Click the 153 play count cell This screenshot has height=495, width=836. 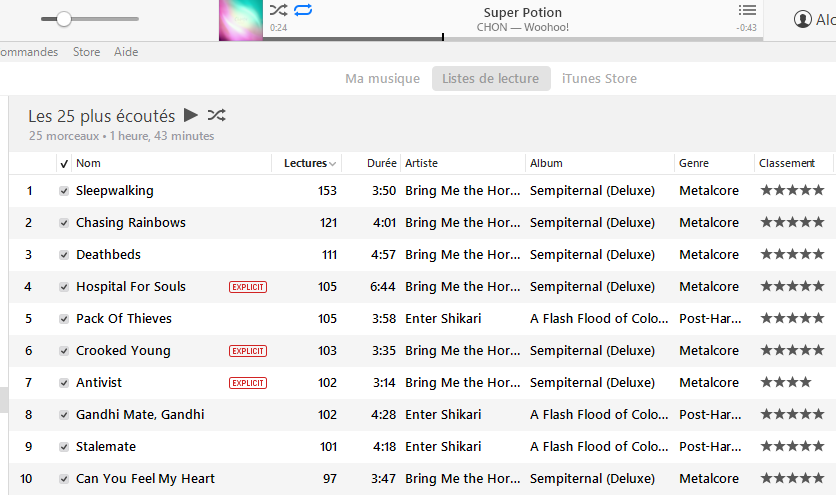point(327,191)
